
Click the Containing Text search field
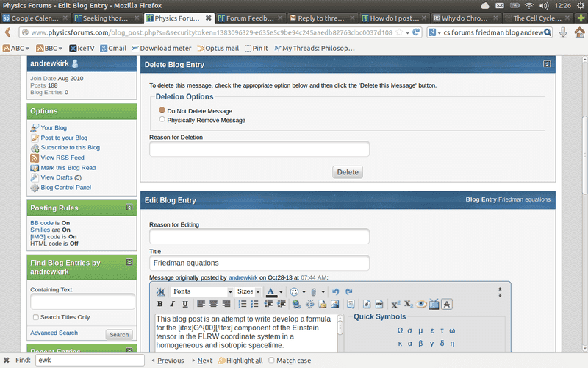tap(82, 302)
